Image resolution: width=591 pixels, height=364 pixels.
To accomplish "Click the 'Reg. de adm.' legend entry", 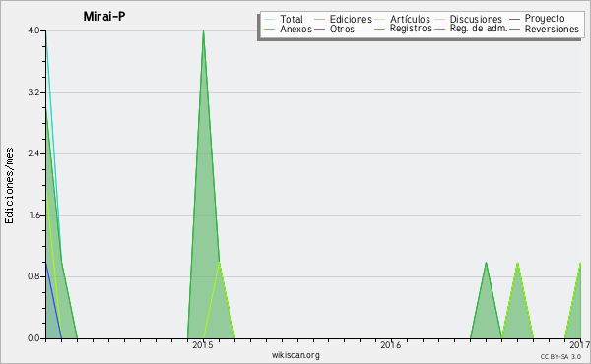I will point(479,29).
